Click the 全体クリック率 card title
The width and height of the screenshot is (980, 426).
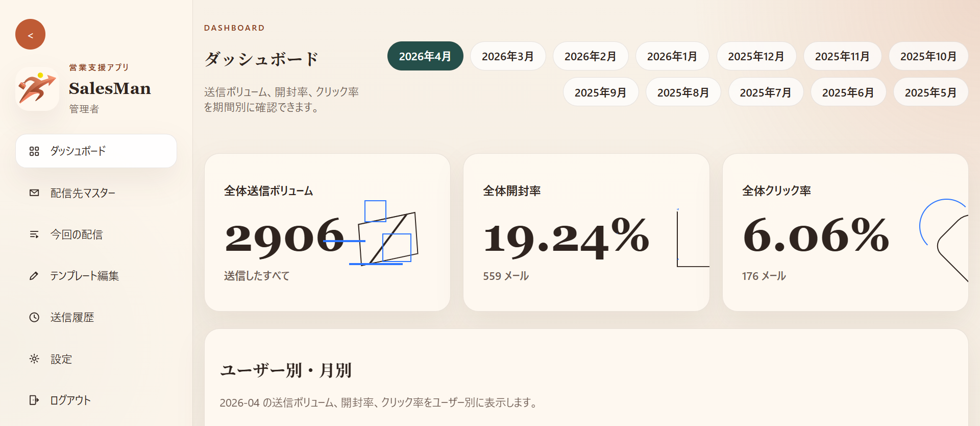coord(776,191)
